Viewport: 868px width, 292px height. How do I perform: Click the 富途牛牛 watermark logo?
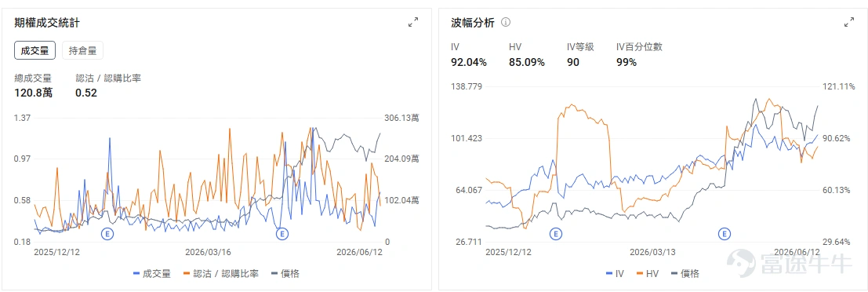(x=790, y=261)
